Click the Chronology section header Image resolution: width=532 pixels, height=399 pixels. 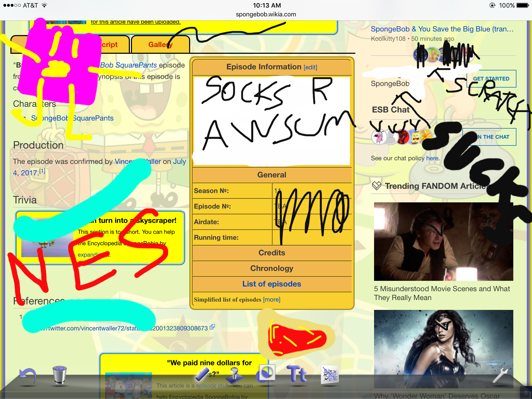coord(272,268)
